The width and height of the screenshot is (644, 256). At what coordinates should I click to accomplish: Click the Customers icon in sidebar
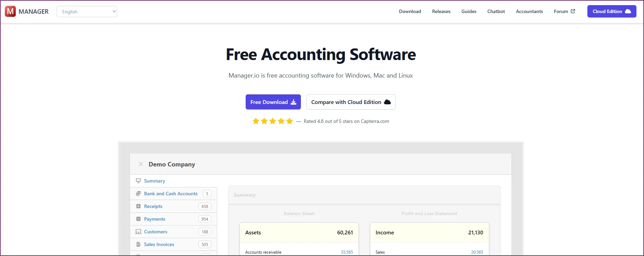pyautogui.click(x=138, y=232)
